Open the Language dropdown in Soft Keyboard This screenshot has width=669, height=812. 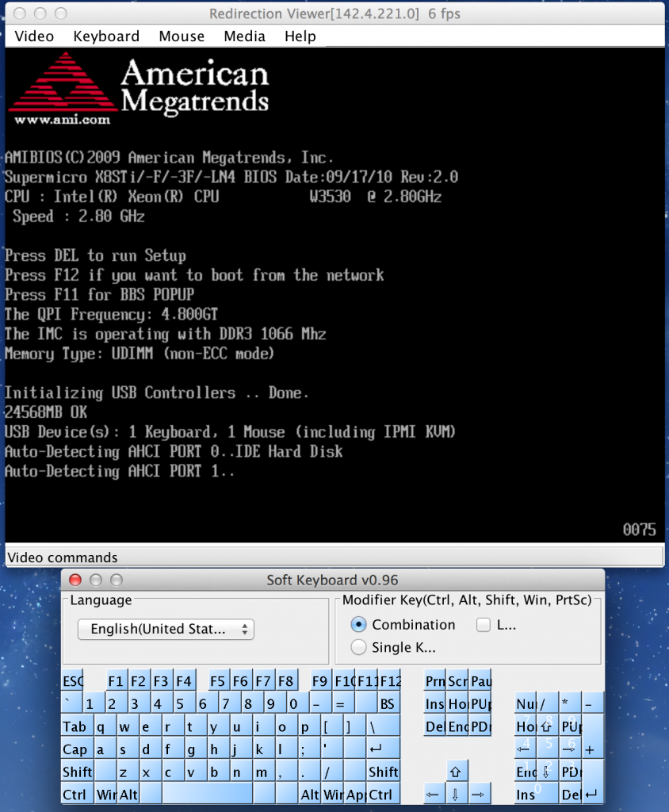pyautogui.click(x=166, y=629)
